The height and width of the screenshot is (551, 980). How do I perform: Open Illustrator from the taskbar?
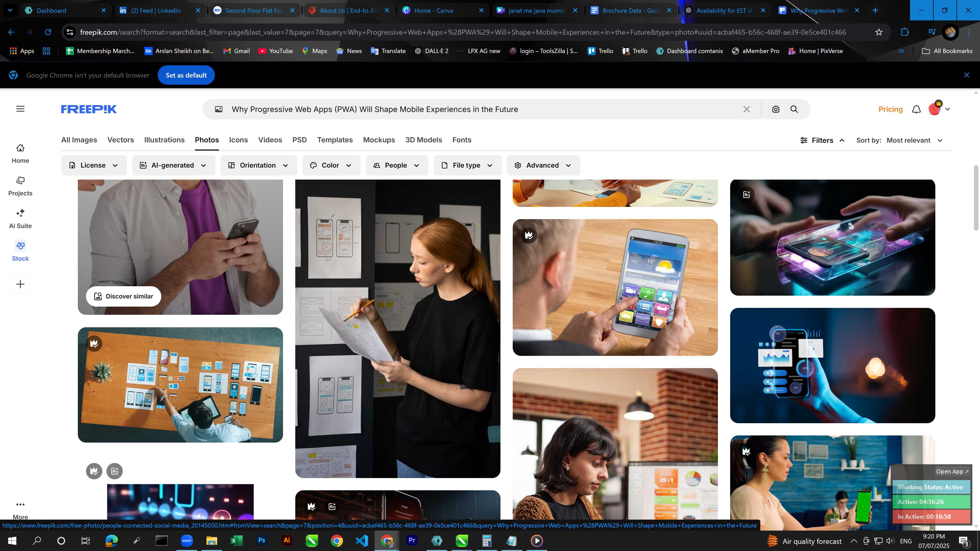click(286, 540)
